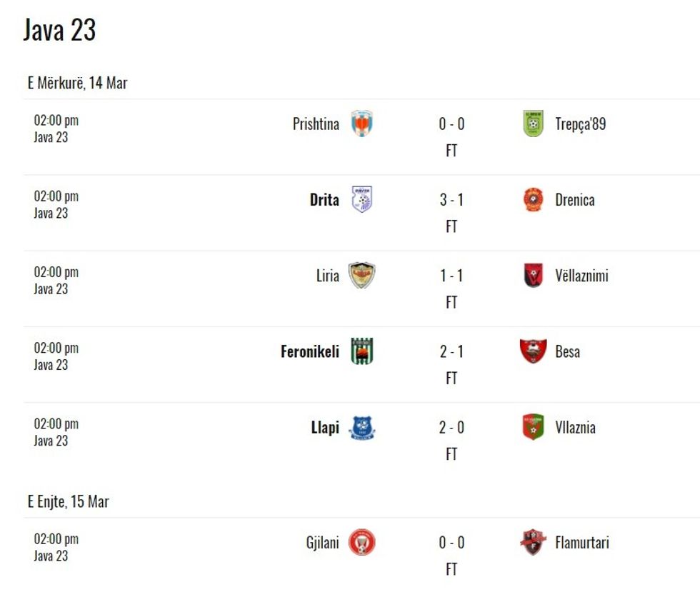View the Drita 3 - 1 Drenica score
The image size is (700, 597).
click(451, 199)
